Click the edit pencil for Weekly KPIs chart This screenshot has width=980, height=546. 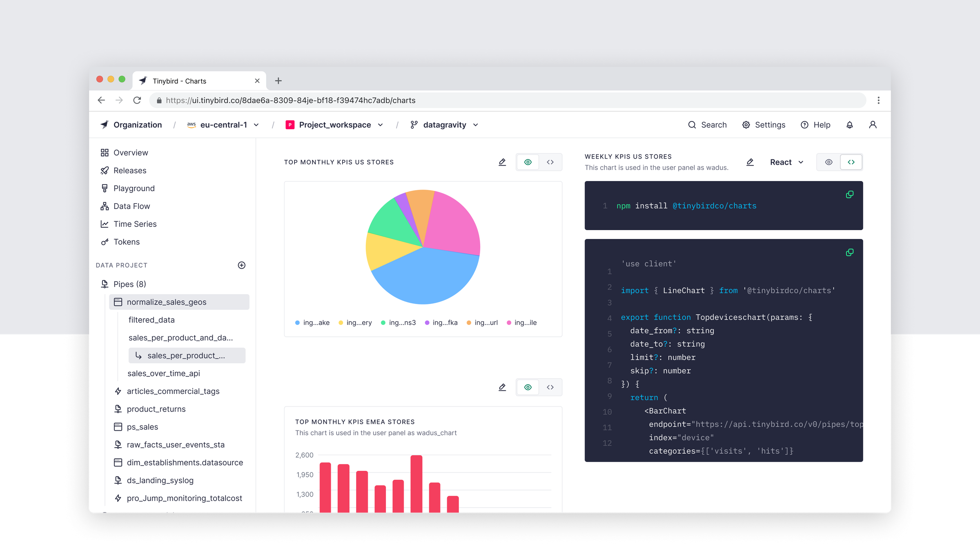pyautogui.click(x=750, y=162)
